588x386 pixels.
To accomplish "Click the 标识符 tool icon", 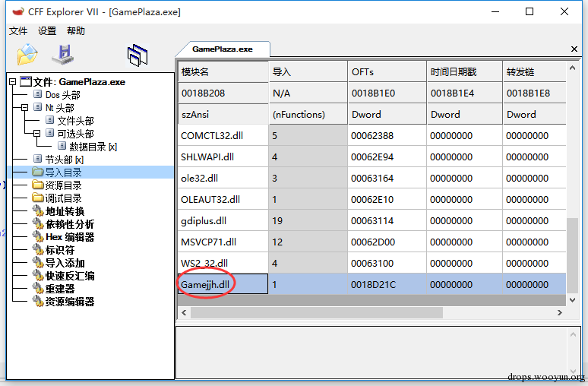I will click(38, 249).
